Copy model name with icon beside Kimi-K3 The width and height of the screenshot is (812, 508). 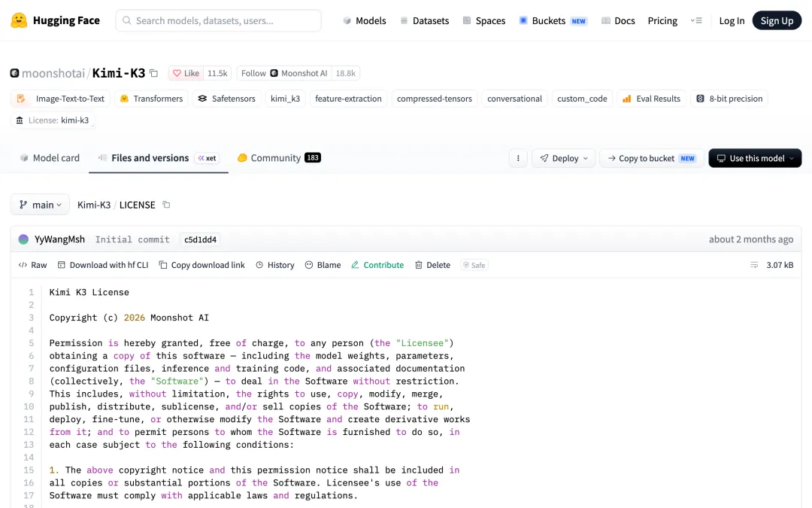click(x=154, y=73)
